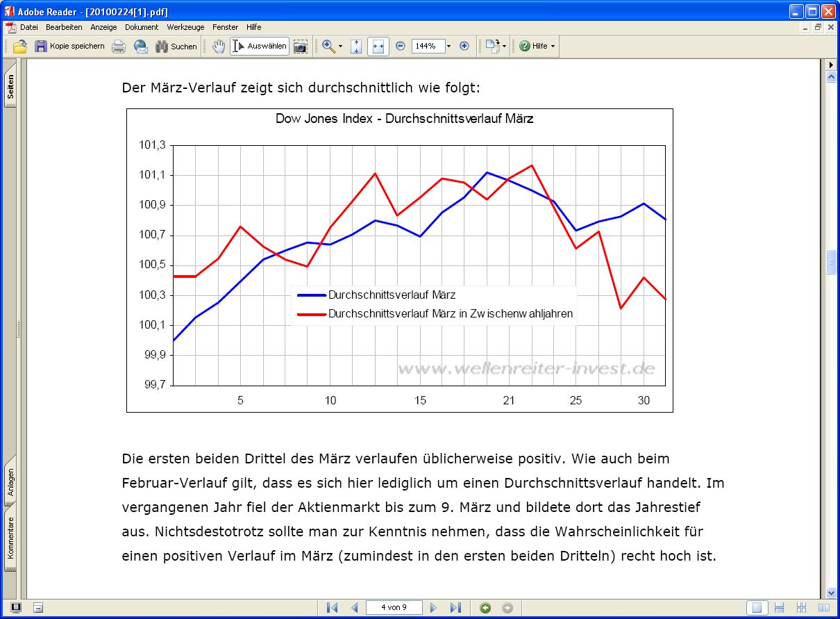
Task: Click the vertical scrollbar up arrow
Action: (831, 78)
